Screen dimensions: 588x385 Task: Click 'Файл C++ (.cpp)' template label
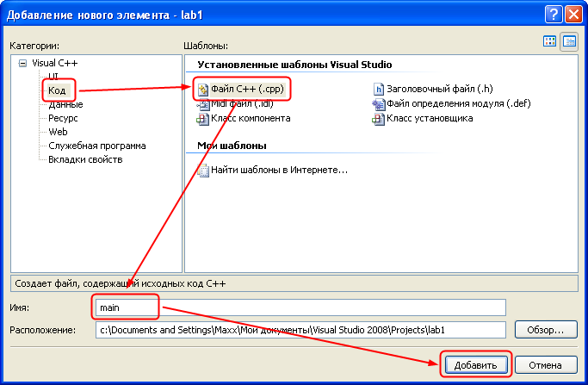pyautogui.click(x=247, y=90)
